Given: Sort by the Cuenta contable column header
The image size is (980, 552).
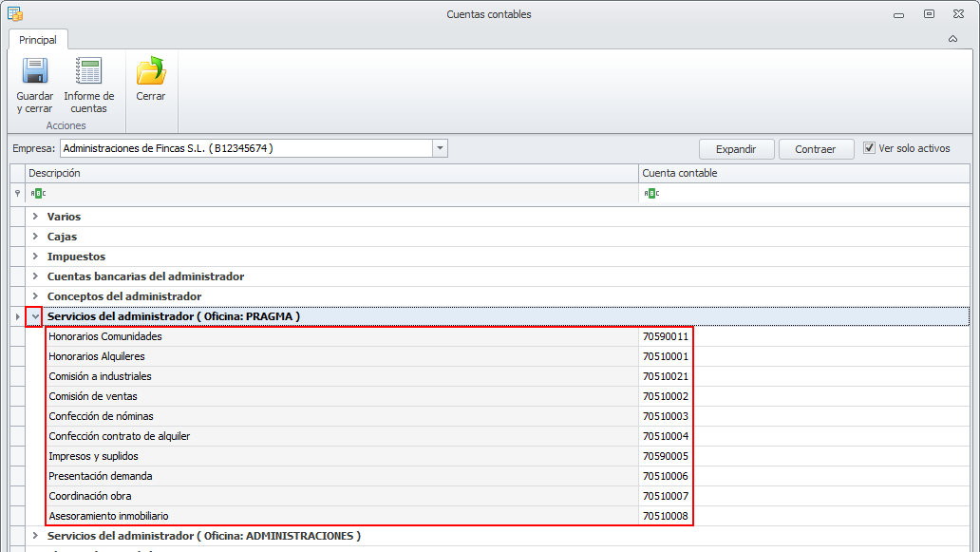Looking at the screenshot, I should (803, 173).
